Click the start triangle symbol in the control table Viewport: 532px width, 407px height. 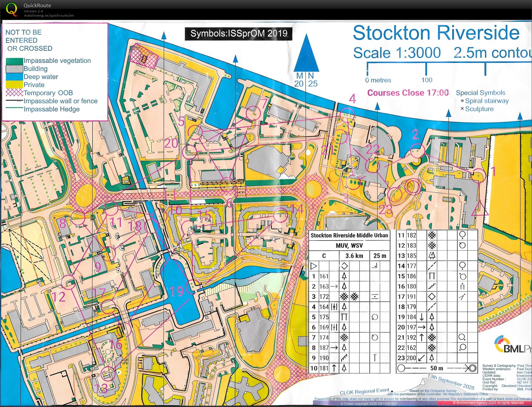tap(314, 266)
